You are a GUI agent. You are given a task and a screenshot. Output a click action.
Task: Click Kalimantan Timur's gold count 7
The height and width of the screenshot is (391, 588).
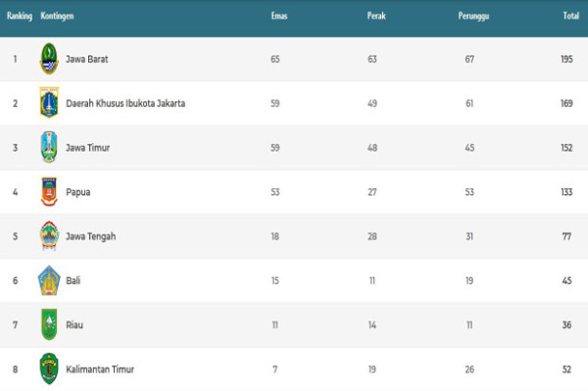coord(275,369)
